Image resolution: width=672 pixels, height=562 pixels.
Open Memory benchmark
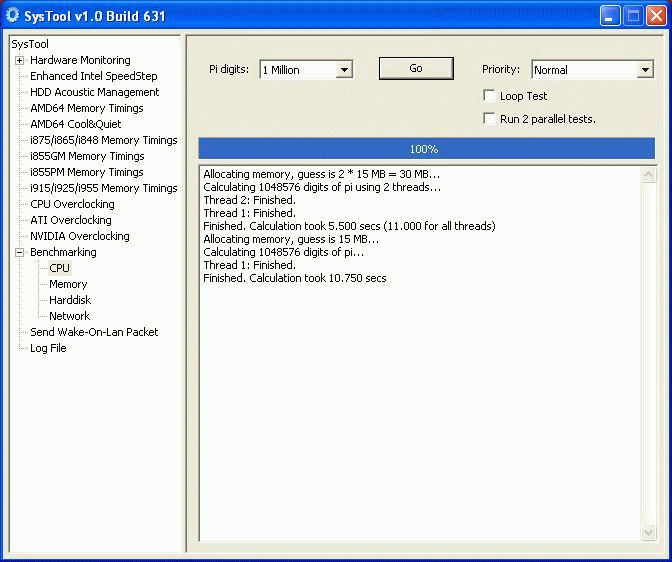click(68, 284)
